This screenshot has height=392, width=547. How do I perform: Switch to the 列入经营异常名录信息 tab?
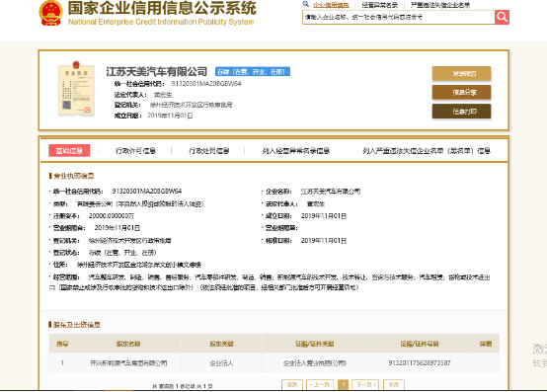coord(296,151)
